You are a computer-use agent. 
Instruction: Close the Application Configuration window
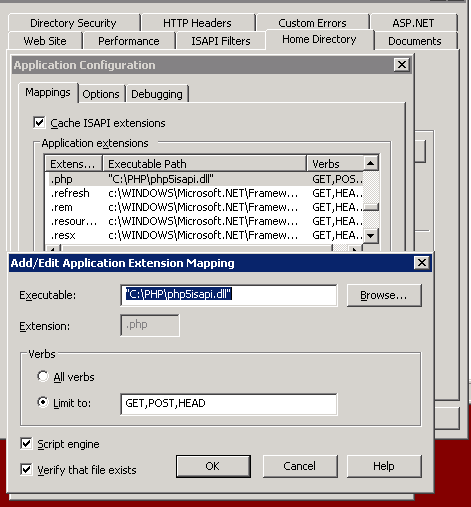coord(402,65)
